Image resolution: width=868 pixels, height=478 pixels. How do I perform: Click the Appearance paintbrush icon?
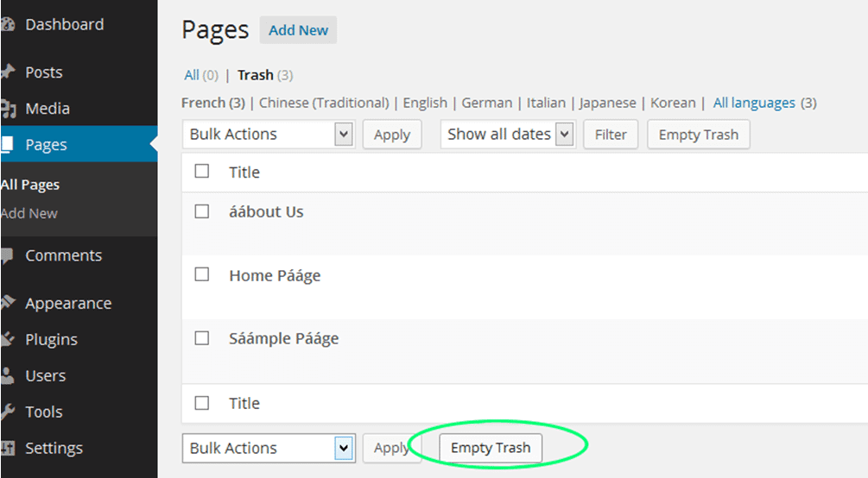[x=7, y=303]
